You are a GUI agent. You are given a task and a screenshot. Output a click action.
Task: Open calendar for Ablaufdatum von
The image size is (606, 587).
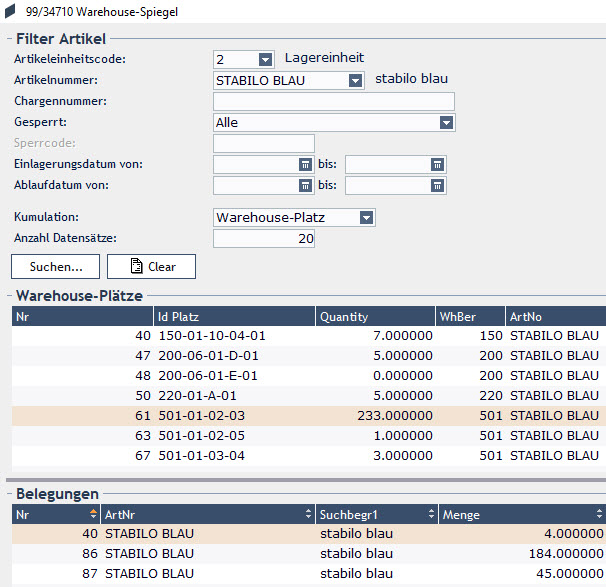tap(305, 185)
